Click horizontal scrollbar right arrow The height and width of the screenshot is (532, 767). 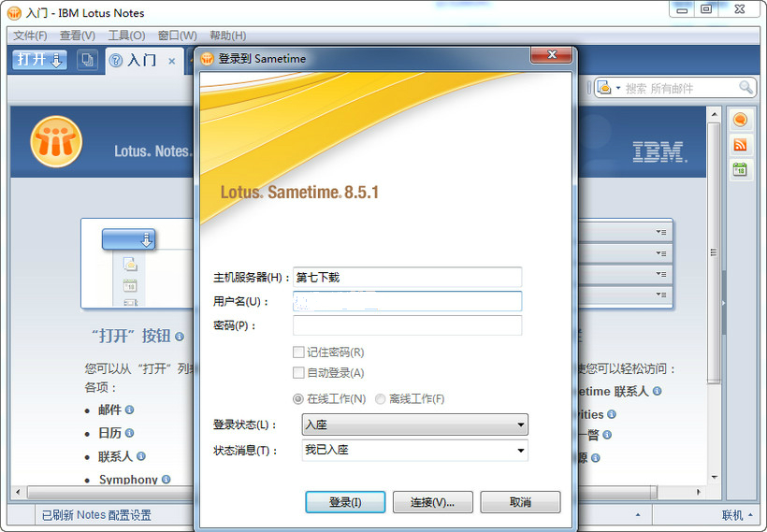pyautogui.click(x=699, y=492)
